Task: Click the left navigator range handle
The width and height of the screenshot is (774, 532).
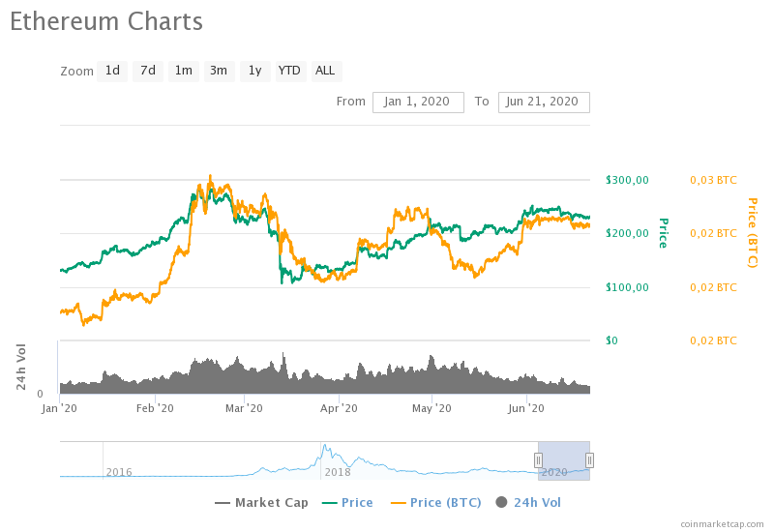Action: [538, 460]
